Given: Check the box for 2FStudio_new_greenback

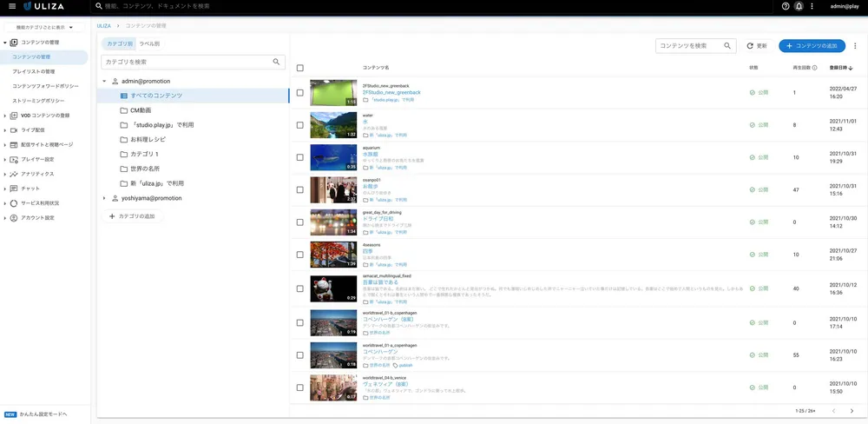Looking at the screenshot, I should [300, 92].
